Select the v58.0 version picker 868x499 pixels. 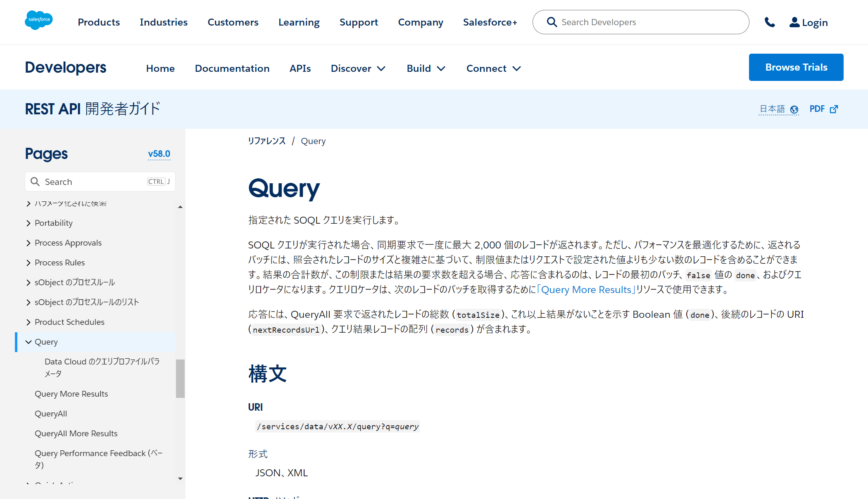coord(159,154)
